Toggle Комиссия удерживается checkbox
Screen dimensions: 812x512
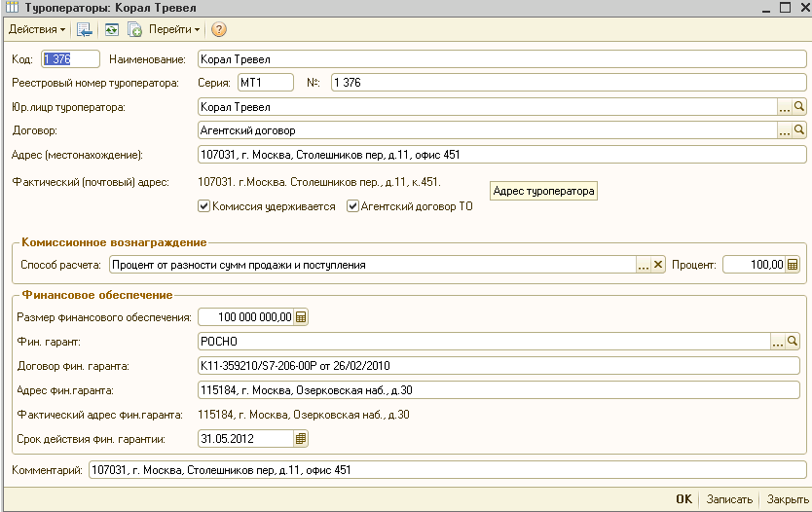[x=203, y=206]
